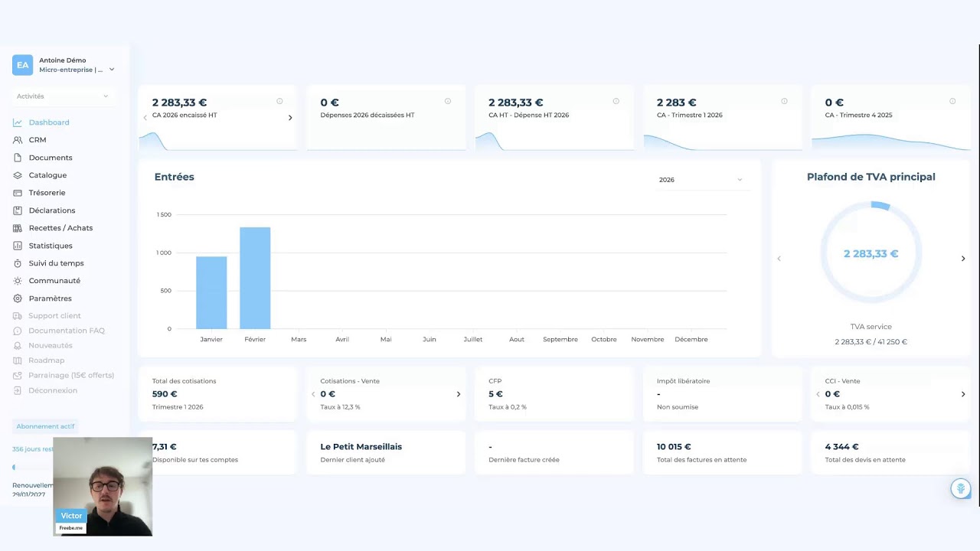Open the Statistiques chart icon
This screenshot has width=980, height=551.
pos(18,246)
